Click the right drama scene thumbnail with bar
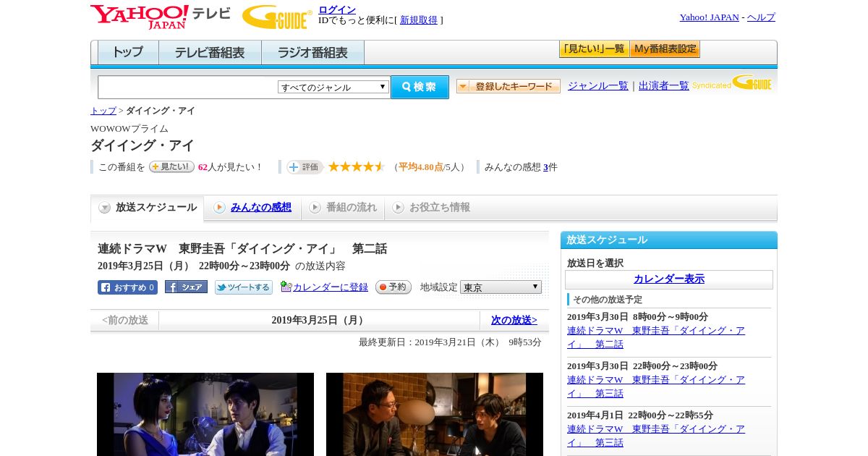This screenshot has height=456, width=868. coord(435,414)
